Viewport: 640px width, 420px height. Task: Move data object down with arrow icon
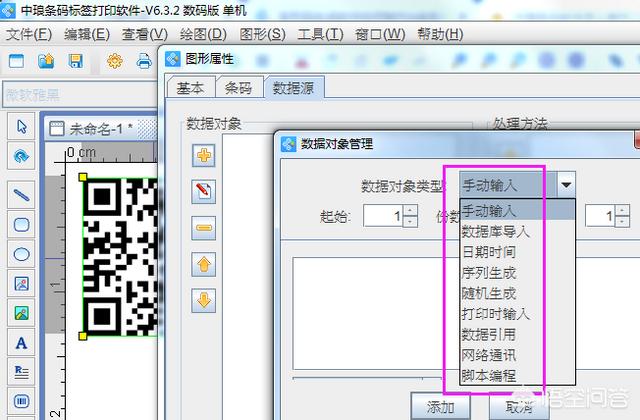click(204, 301)
